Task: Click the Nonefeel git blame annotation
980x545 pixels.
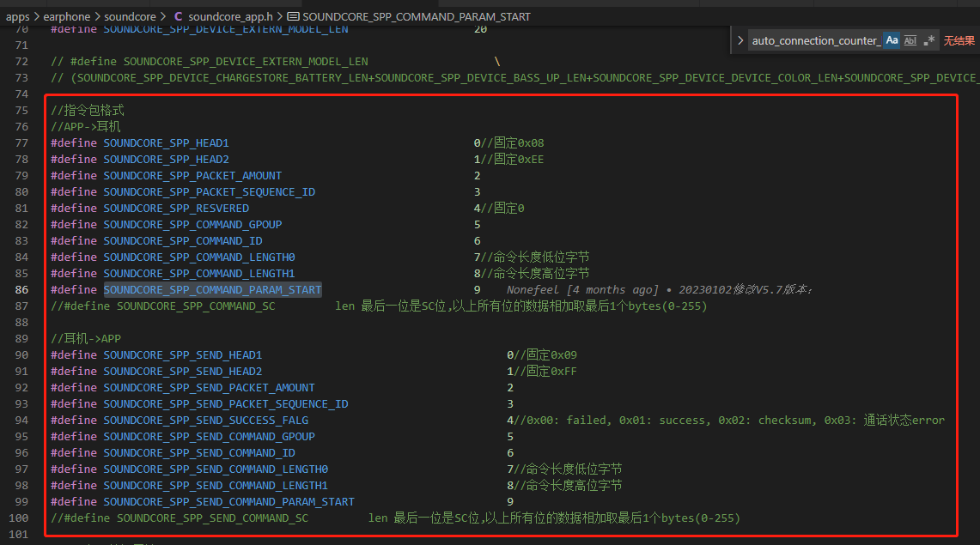Action: pos(659,290)
